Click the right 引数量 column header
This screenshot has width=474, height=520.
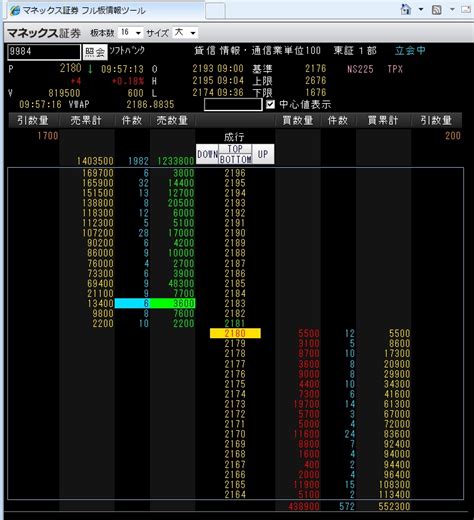pos(436,120)
